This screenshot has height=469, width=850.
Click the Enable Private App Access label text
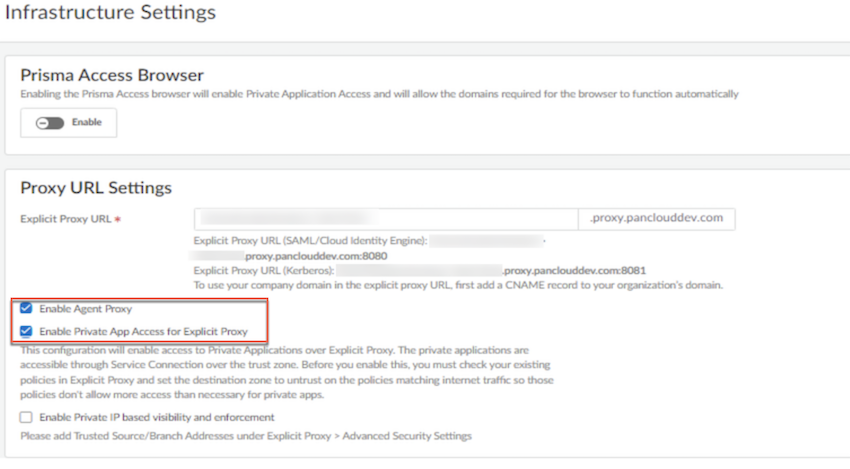pyautogui.click(x=143, y=331)
